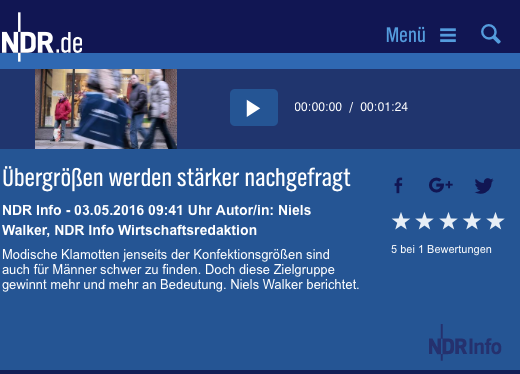Click headline Übergrößen werden stärker nachgefragt
Image resolution: width=520 pixels, height=374 pixels.
176,178
